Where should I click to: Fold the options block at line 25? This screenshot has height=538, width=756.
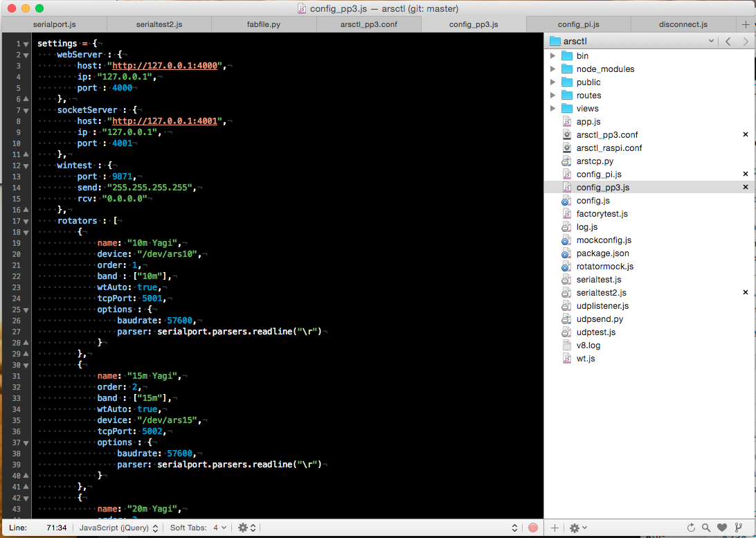pyautogui.click(x=26, y=310)
